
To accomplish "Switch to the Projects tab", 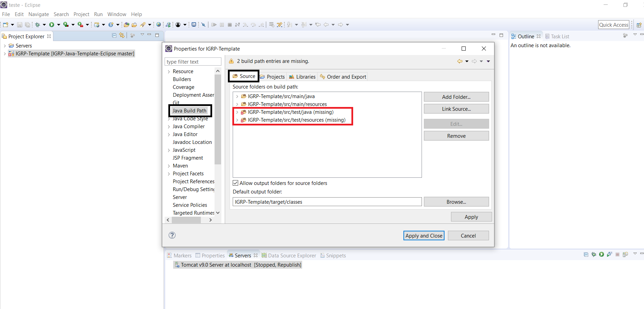I will pos(273,77).
